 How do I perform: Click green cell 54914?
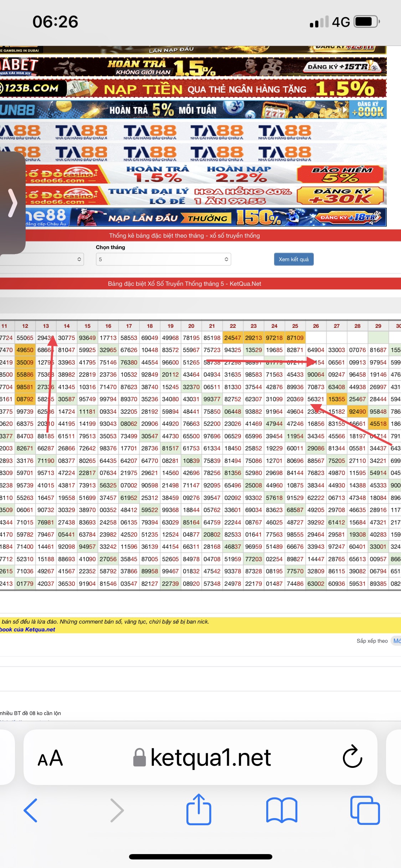tap(378, 473)
